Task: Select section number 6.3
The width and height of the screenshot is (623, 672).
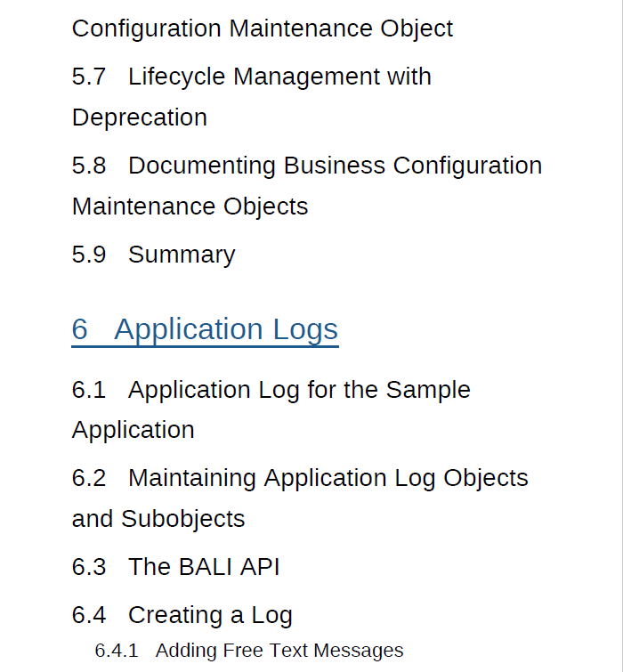Action: click(x=89, y=567)
